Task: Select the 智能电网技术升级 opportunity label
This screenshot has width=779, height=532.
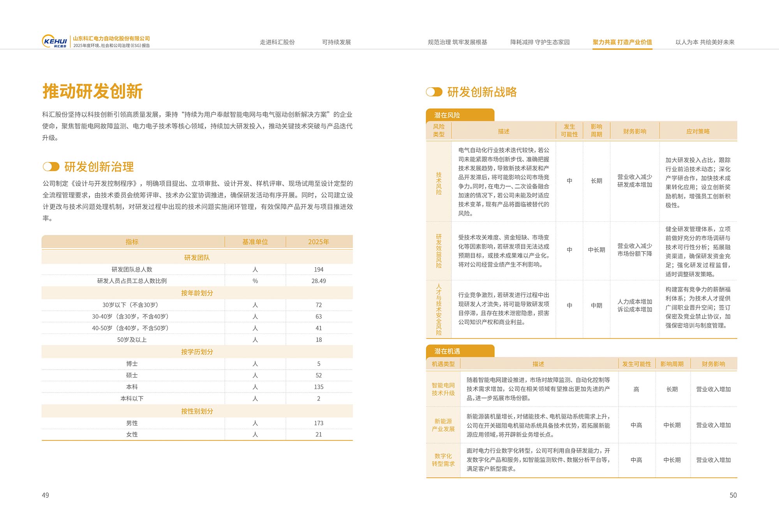Action: point(443,389)
